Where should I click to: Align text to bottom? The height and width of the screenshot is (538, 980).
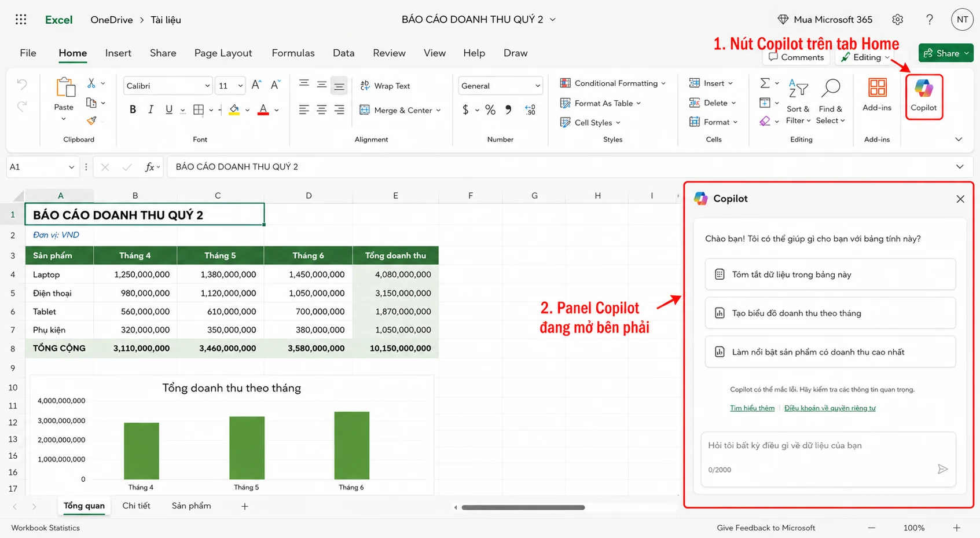pyautogui.click(x=339, y=86)
